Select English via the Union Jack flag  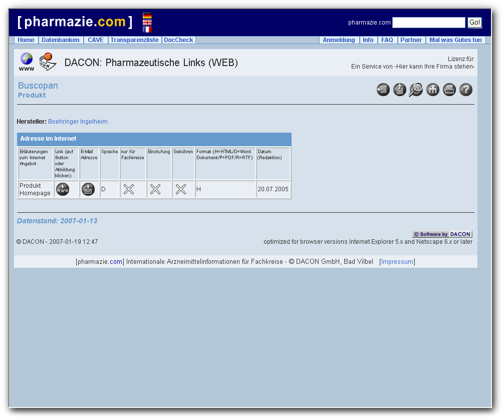pos(147,23)
